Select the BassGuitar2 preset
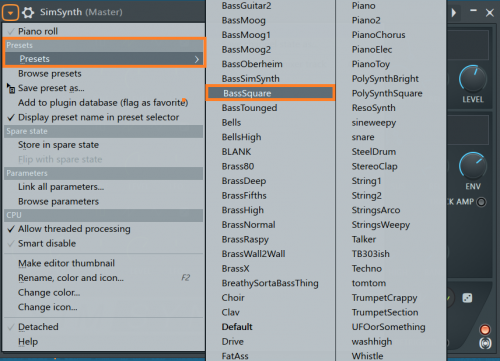The width and height of the screenshot is (500, 361). point(246,6)
